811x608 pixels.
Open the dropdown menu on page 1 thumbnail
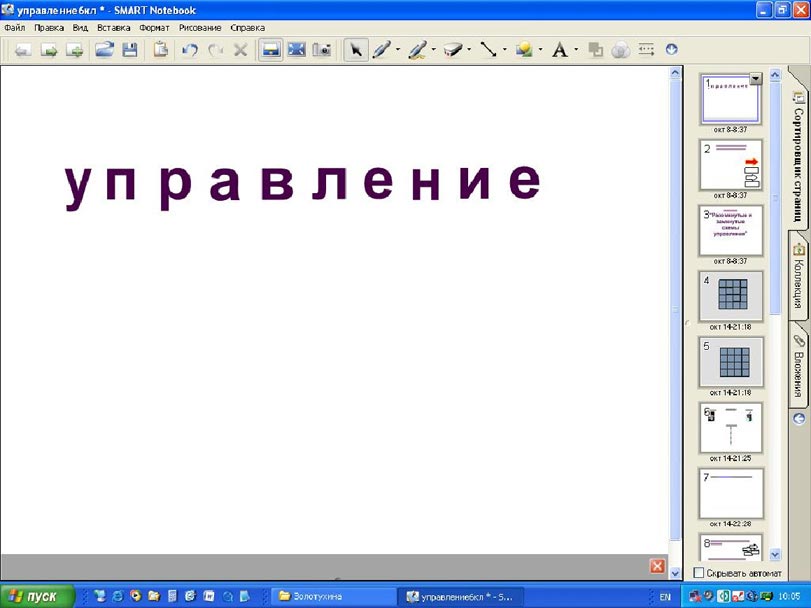pos(755,79)
